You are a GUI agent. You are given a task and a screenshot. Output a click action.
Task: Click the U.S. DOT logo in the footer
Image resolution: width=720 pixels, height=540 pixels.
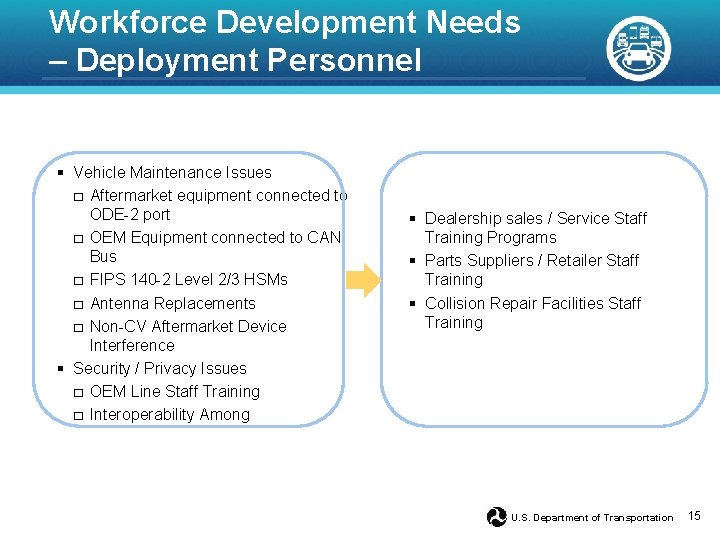click(x=496, y=517)
